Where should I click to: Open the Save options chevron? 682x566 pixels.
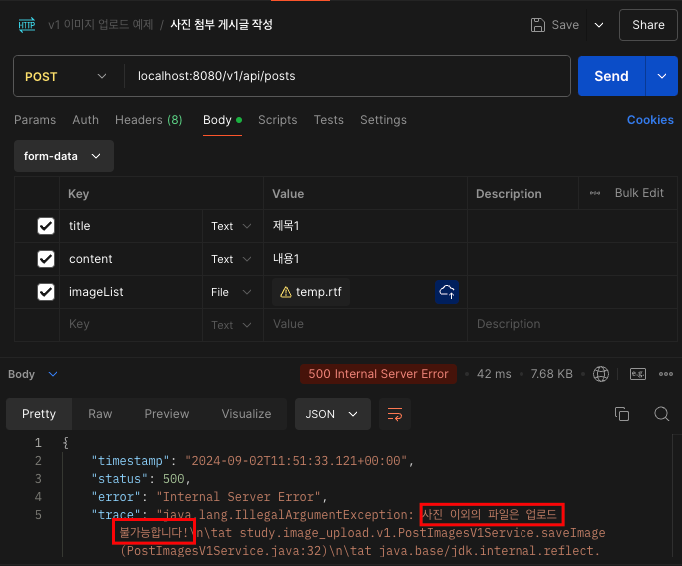click(x=599, y=25)
